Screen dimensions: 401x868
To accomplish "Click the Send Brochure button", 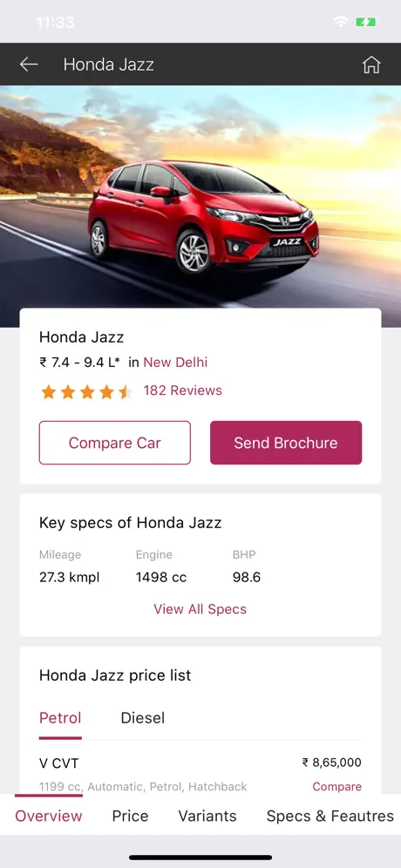I will point(286,443).
